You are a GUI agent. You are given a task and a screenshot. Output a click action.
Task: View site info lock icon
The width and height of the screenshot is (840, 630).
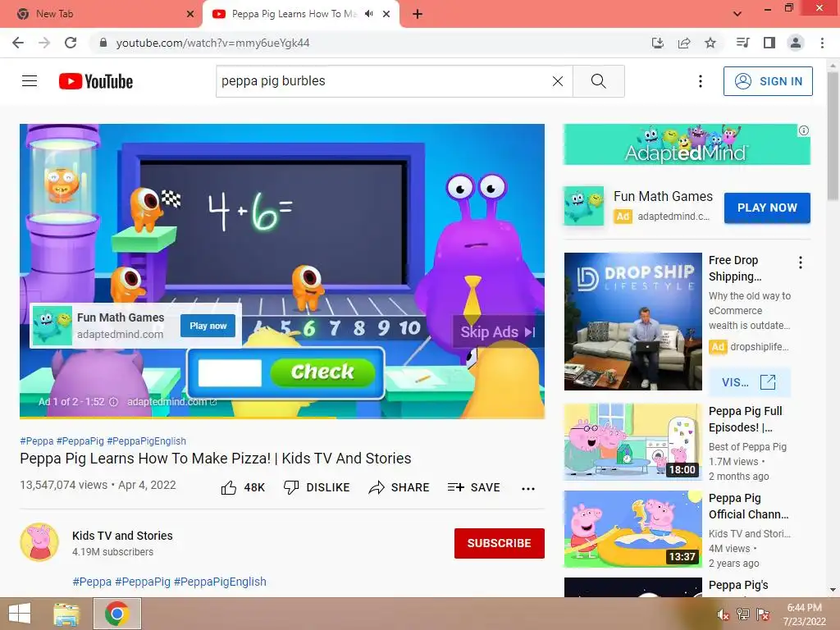(103, 43)
